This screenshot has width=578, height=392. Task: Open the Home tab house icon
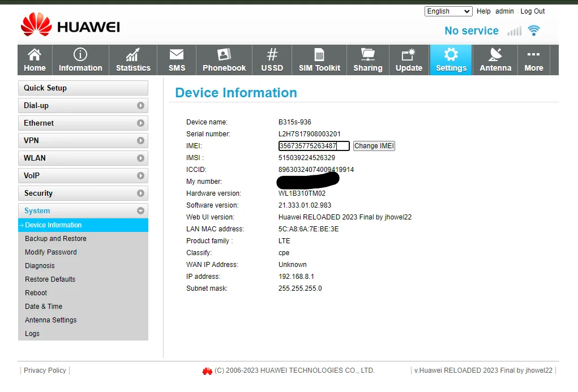coord(35,54)
